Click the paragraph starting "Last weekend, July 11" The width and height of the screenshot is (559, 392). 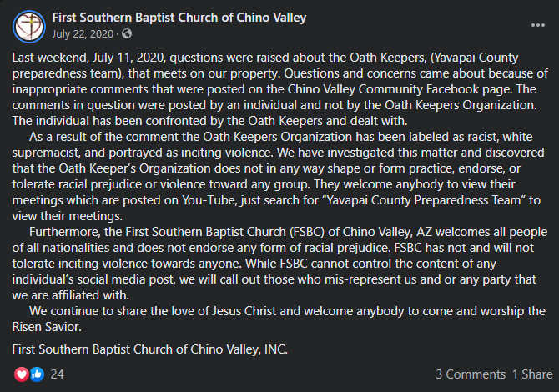[279, 89]
